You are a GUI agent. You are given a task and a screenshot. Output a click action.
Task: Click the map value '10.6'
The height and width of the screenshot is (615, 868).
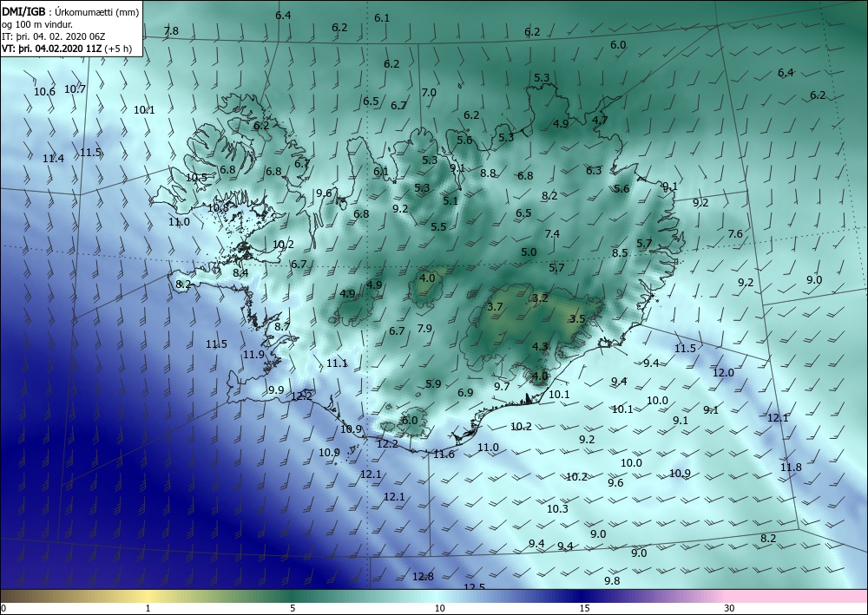pyautogui.click(x=44, y=92)
